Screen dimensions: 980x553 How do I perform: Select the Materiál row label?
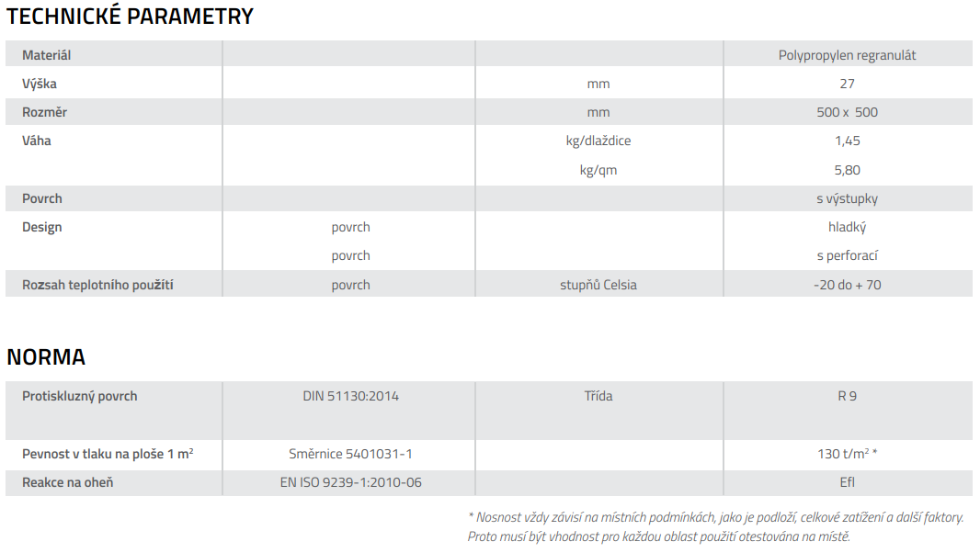click(x=47, y=55)
